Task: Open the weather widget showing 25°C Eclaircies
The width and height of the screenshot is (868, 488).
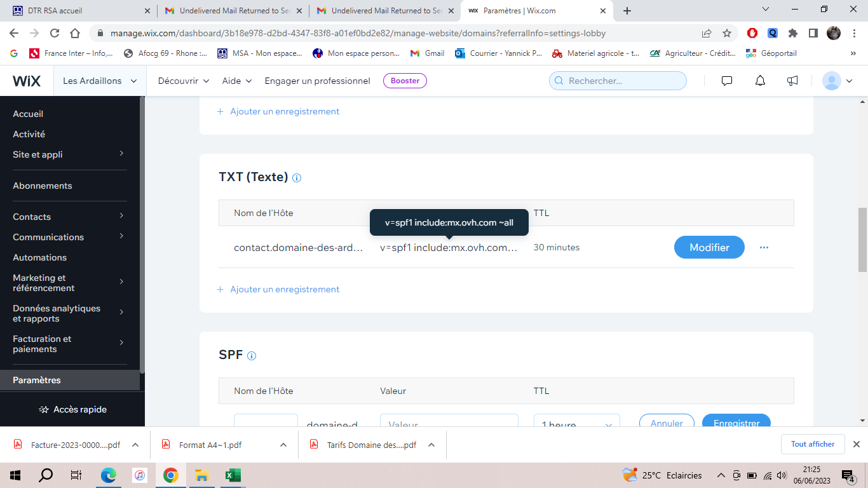Action: coord(662,475)
